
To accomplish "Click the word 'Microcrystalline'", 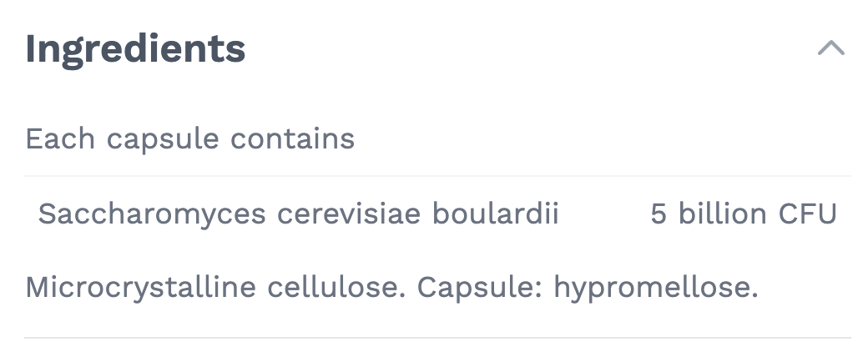I will (x=141, y=287).
